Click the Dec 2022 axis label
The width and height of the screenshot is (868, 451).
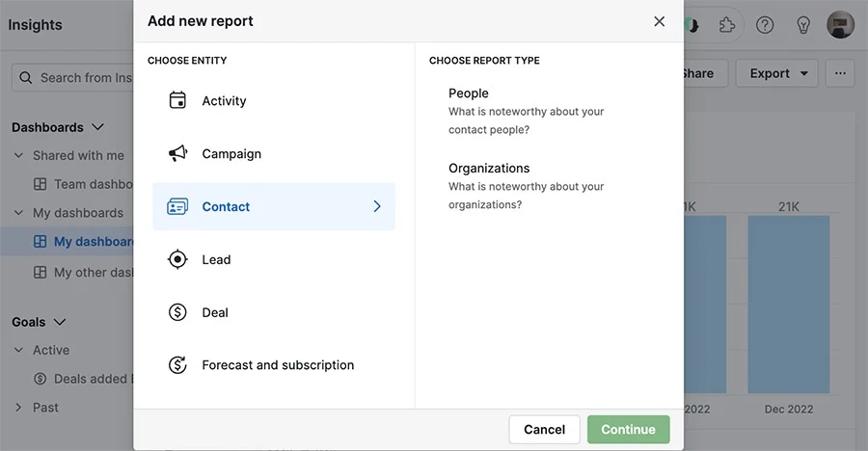(789, 409)
